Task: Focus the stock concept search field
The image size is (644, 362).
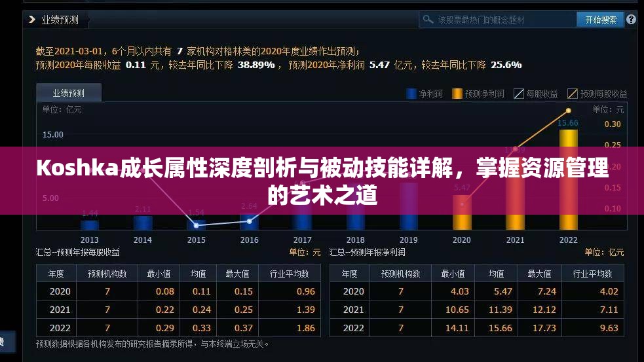Action: [498, 20]
